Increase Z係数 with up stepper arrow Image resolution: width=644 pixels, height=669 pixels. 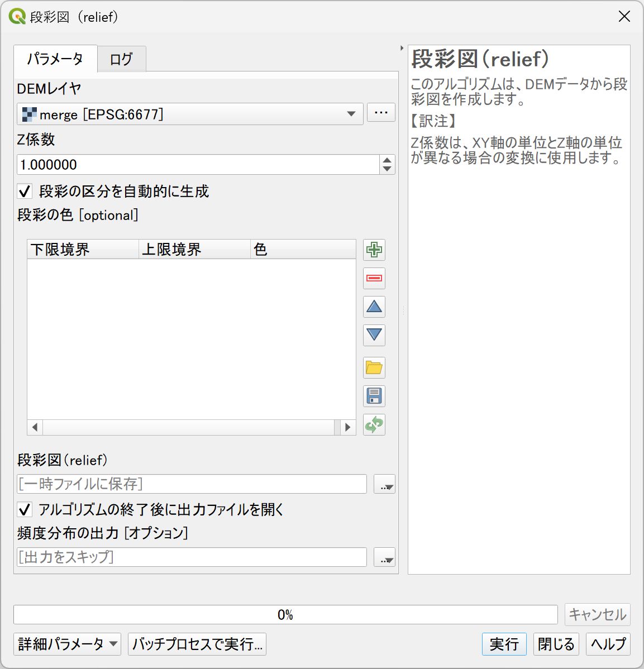click(x=387, y=160)
